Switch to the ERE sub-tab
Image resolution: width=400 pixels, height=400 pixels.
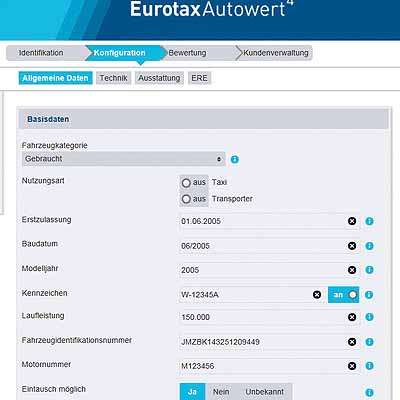199,78
